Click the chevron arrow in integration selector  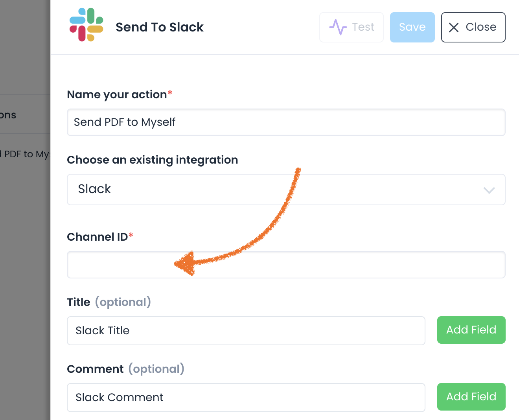pos(489,190)
